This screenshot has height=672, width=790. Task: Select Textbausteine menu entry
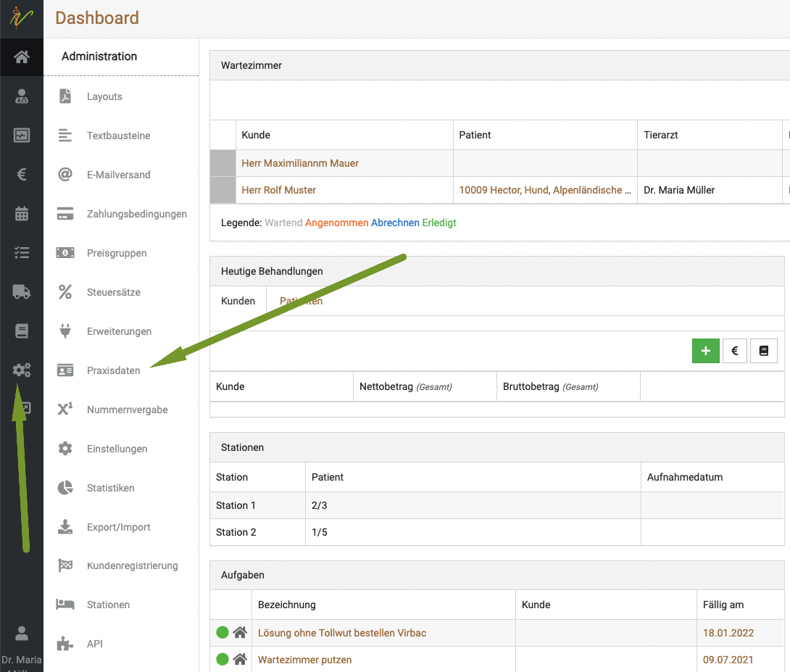point(118,136)
